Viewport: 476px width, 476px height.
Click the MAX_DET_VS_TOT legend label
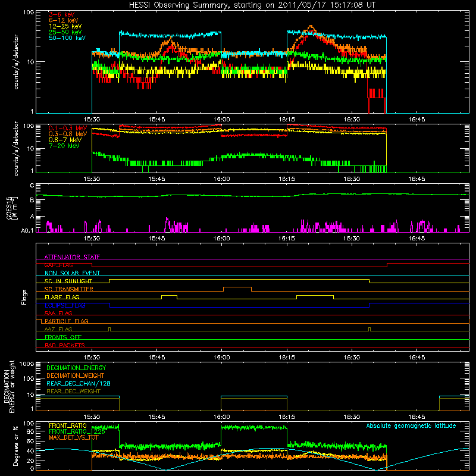point(74,437)
